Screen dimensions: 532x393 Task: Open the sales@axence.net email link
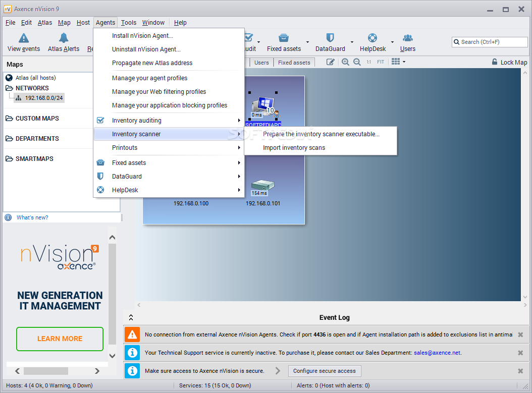[437, 353]
